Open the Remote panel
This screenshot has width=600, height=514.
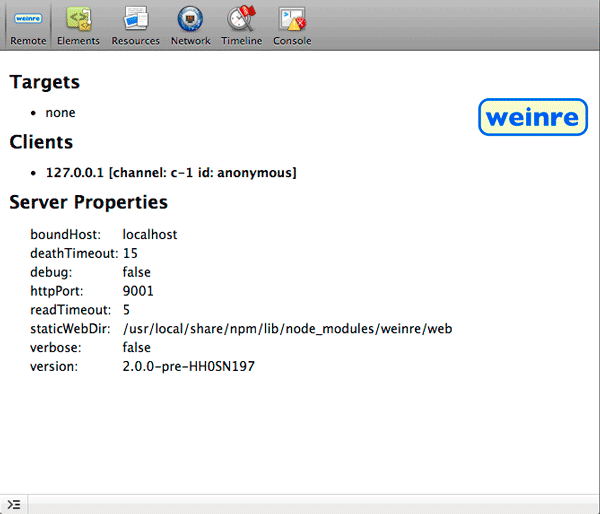pos(28,25)
